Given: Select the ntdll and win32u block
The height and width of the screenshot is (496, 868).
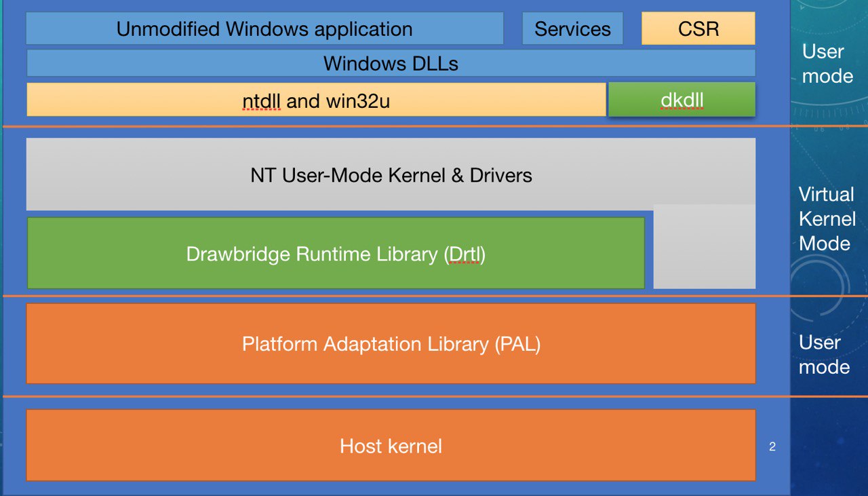Looking at the screenshot, I should tap(316, 100).
